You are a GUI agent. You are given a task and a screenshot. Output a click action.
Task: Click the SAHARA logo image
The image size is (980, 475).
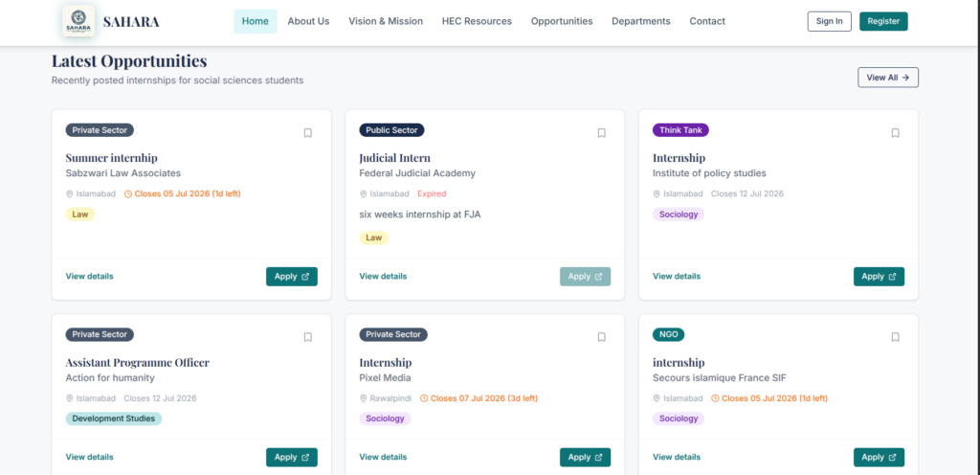(x=78, y=21)
